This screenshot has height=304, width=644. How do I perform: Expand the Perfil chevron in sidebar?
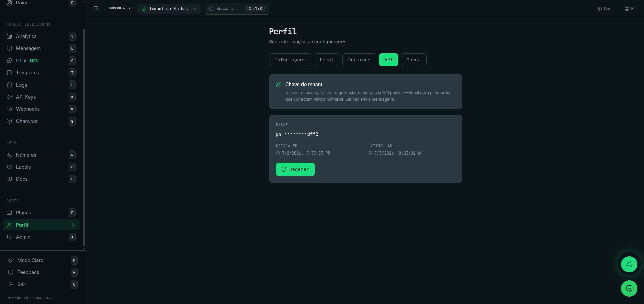coord(73,225)
